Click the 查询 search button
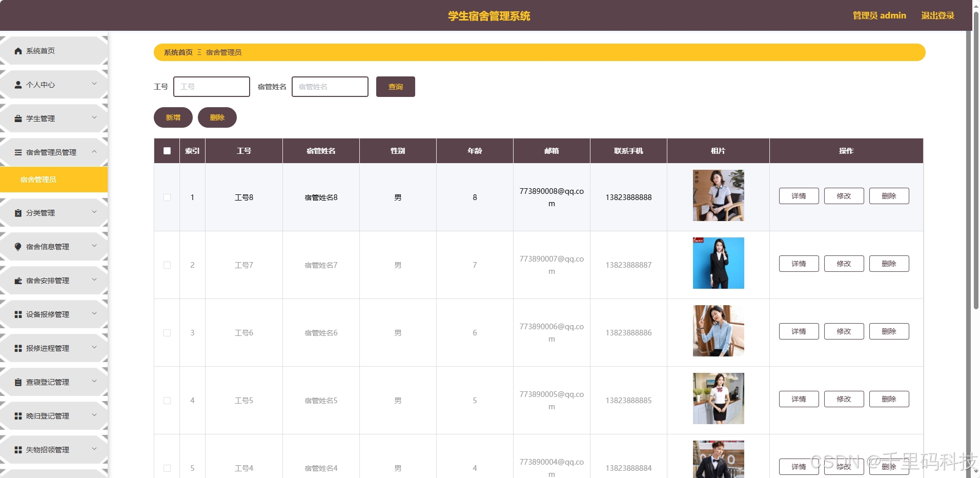Image resolution: width=980 pixels, height=478 pixels. coord(396,87)
